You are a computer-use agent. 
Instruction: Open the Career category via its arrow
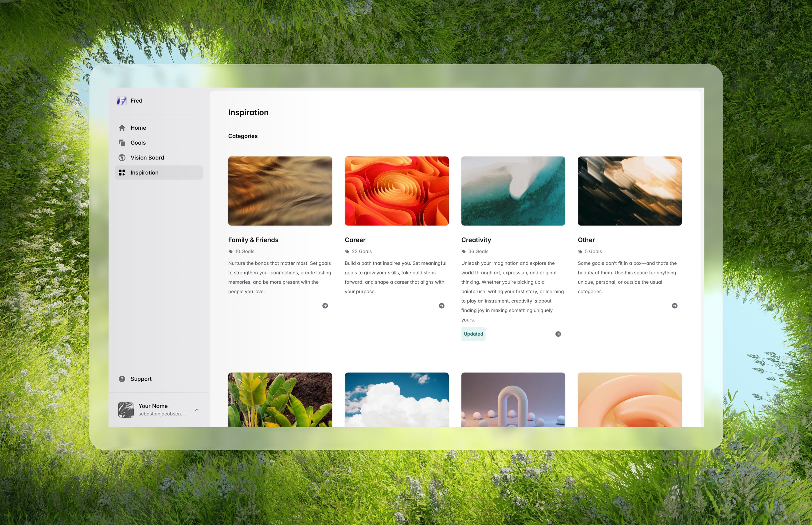[x=442, y=306]
